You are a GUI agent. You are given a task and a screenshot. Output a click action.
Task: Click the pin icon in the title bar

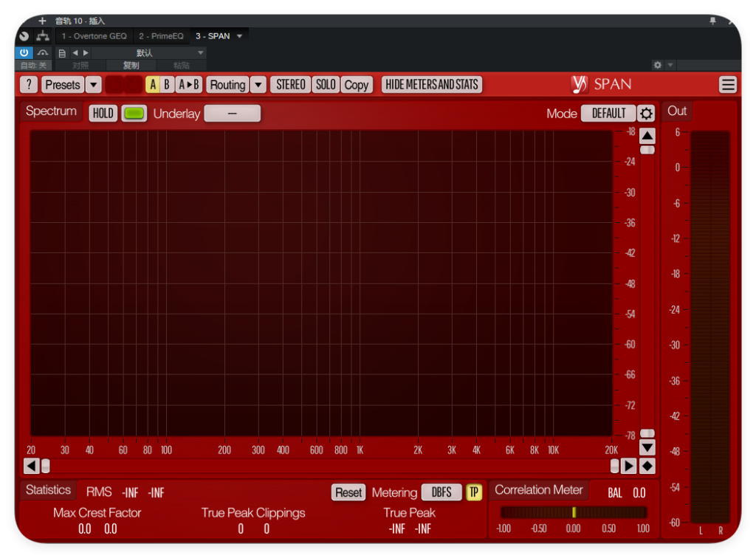(712, 21)
